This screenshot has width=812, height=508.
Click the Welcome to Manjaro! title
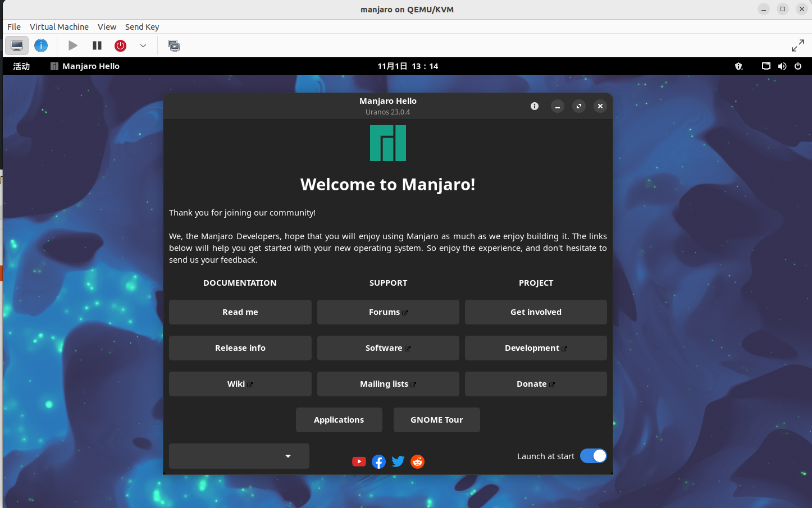coord(388,185)
